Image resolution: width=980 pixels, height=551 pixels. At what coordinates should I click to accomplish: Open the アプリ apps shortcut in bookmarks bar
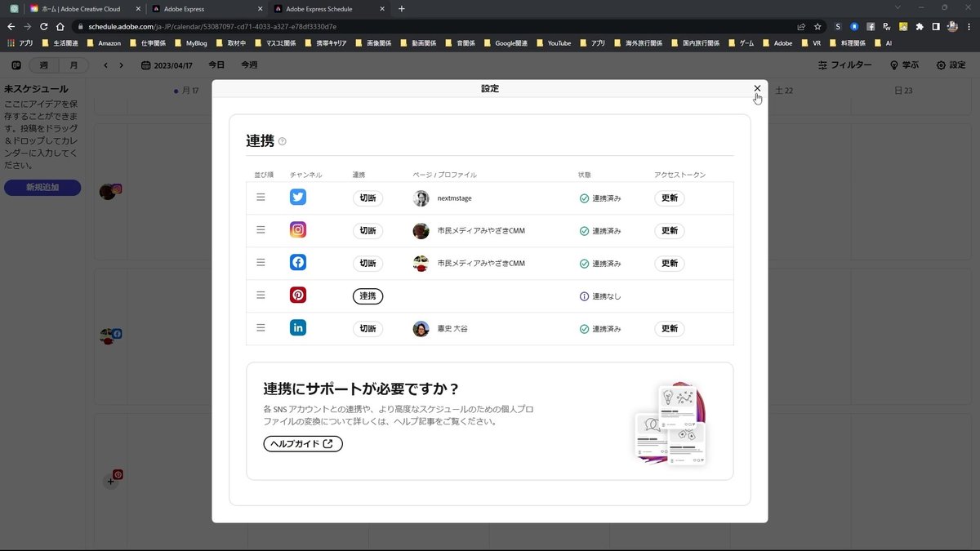(x=21, y=42)
